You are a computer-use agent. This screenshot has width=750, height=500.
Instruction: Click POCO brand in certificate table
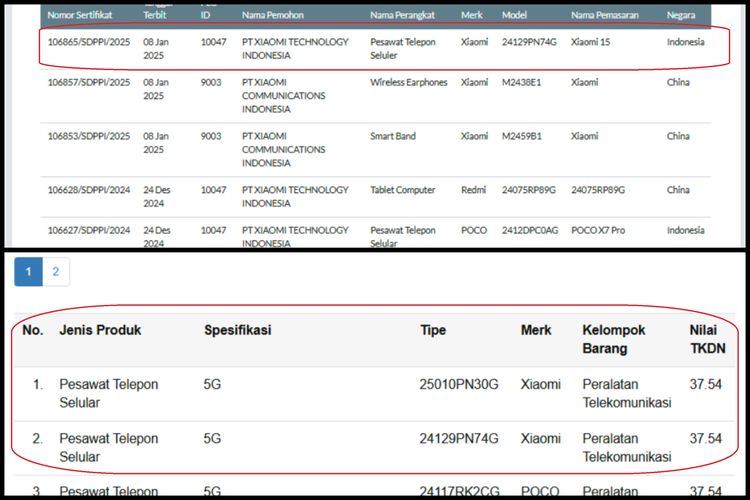point(474,230)
